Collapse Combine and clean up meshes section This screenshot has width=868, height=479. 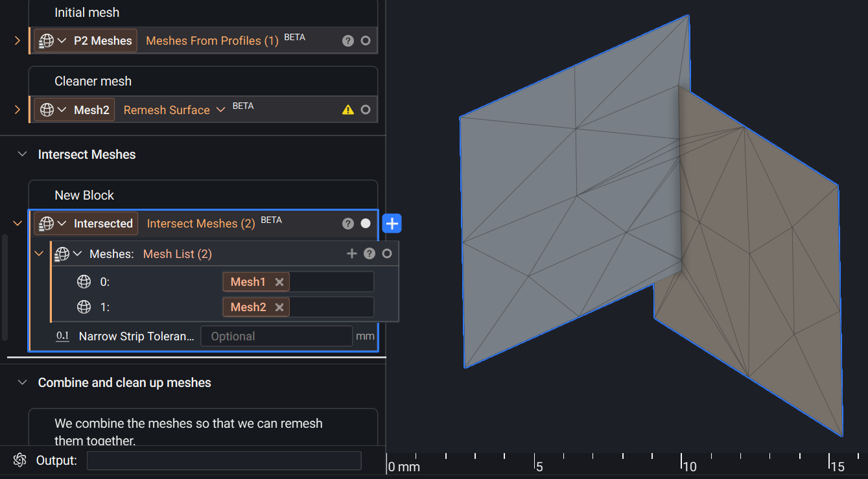pos(23,383)
